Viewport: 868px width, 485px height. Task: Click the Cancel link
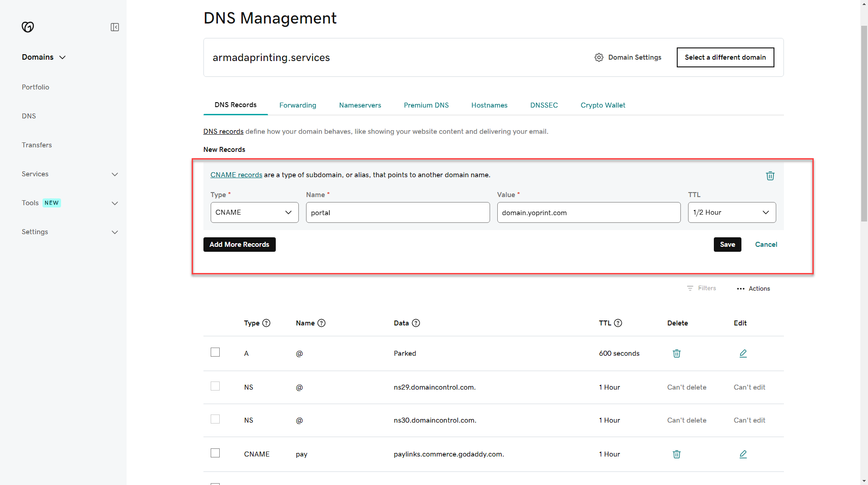click(x=766, y=245)
